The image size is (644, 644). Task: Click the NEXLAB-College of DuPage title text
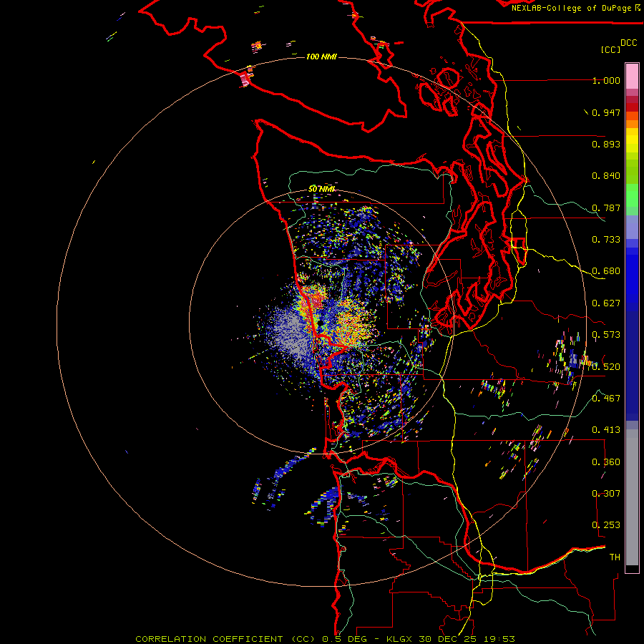572,8
